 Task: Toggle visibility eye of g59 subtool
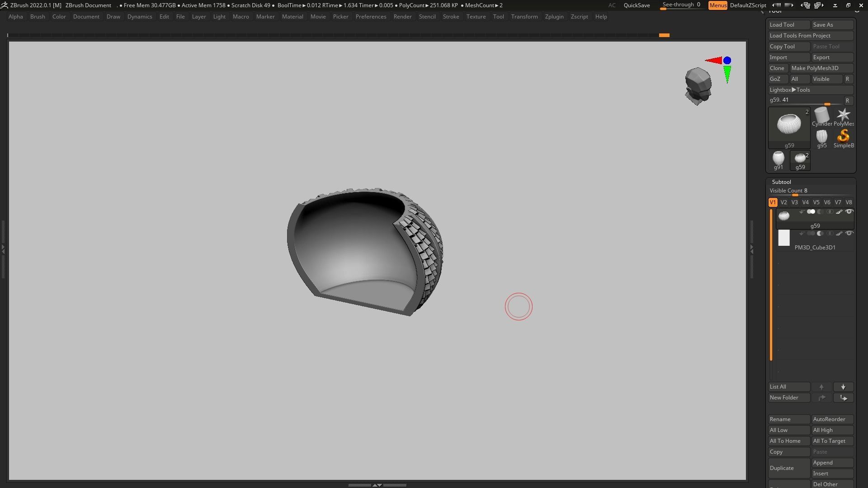(849, 212)
